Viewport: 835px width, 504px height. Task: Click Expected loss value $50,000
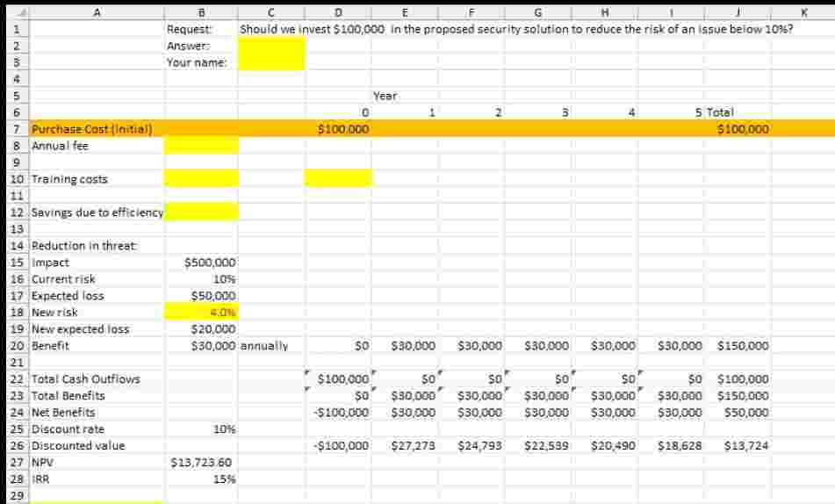pyautogui.click(x=213, y=296)
